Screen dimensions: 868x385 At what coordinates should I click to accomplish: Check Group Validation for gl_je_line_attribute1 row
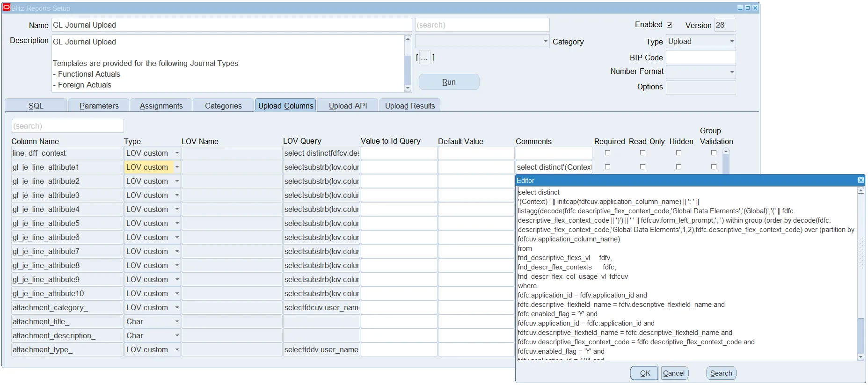click(714, 167)
